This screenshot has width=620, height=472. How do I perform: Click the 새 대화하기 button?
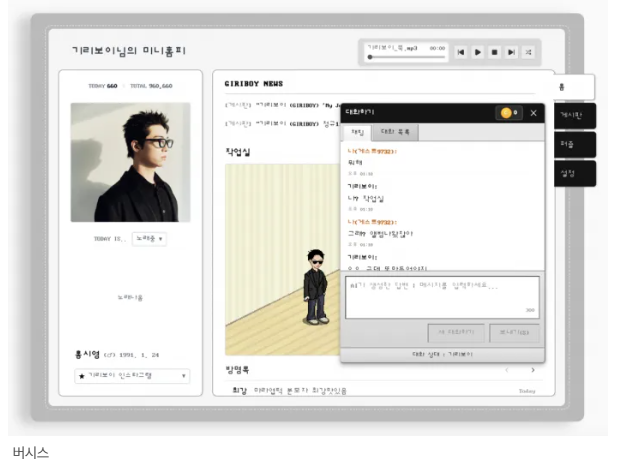(x=456, y=332)
